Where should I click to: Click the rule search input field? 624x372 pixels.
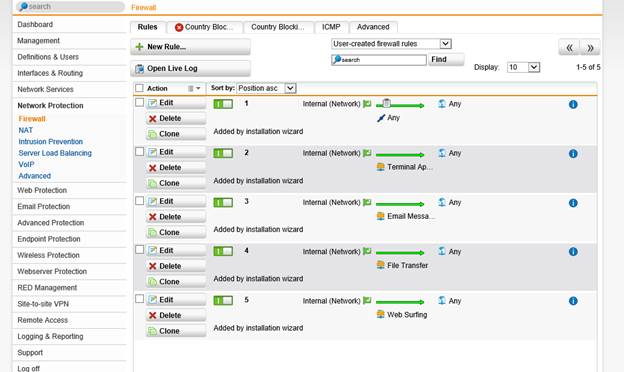coord(378,60)
